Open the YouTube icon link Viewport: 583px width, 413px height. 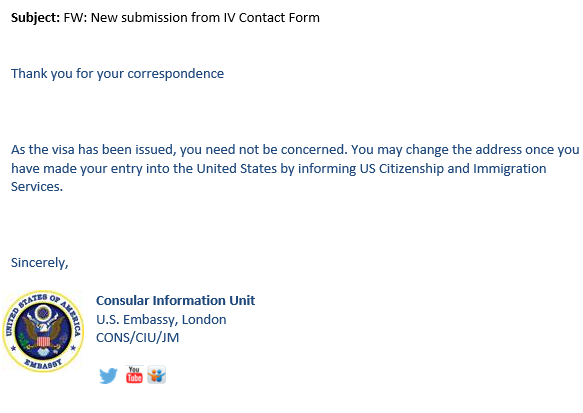[x=134, y=374]
